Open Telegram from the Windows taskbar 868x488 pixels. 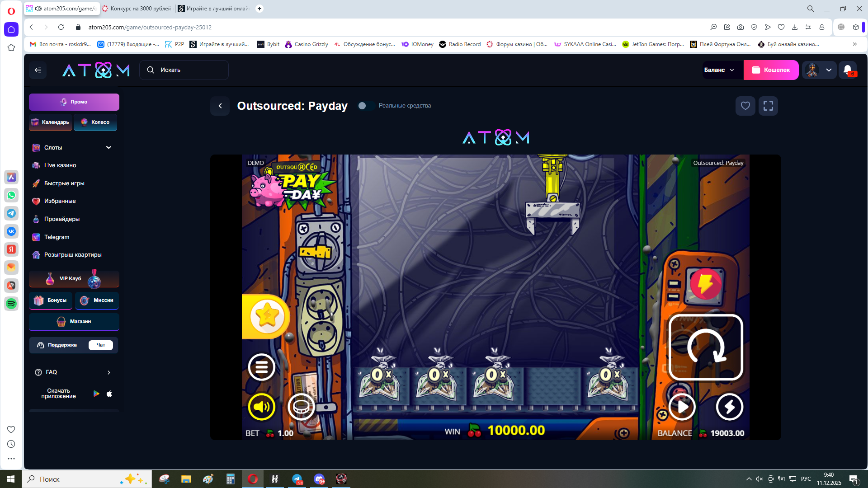(297, 479)
